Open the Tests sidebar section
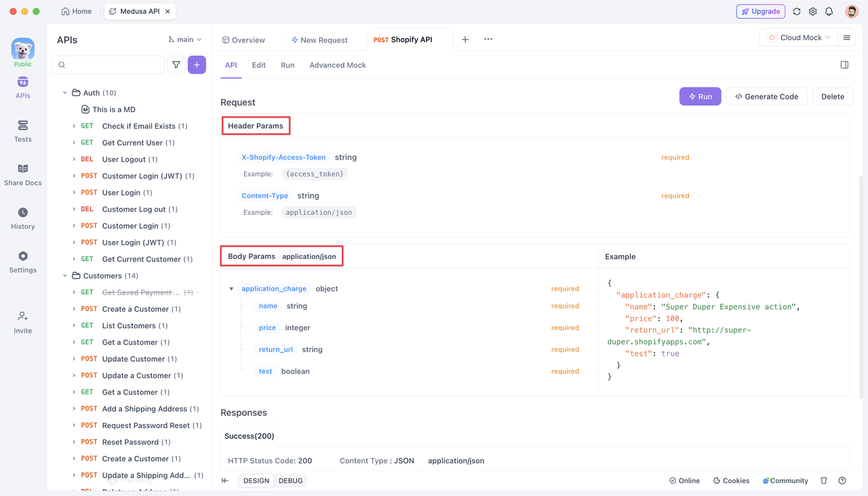 pyautogui.click(x=22, y=131)
